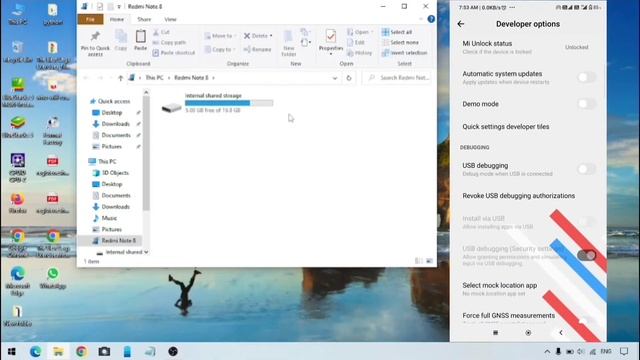Switch to large icons view in status bar
Image resolution: width=640 pixels, height=360 pixels.
pyautogui.click(x=429, y=261)
